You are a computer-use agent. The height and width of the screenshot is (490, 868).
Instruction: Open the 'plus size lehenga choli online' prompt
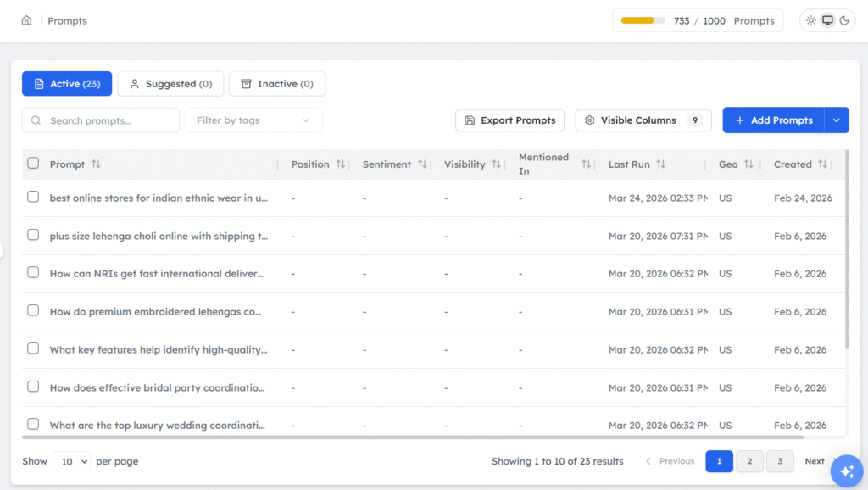(x=159, y=236)
